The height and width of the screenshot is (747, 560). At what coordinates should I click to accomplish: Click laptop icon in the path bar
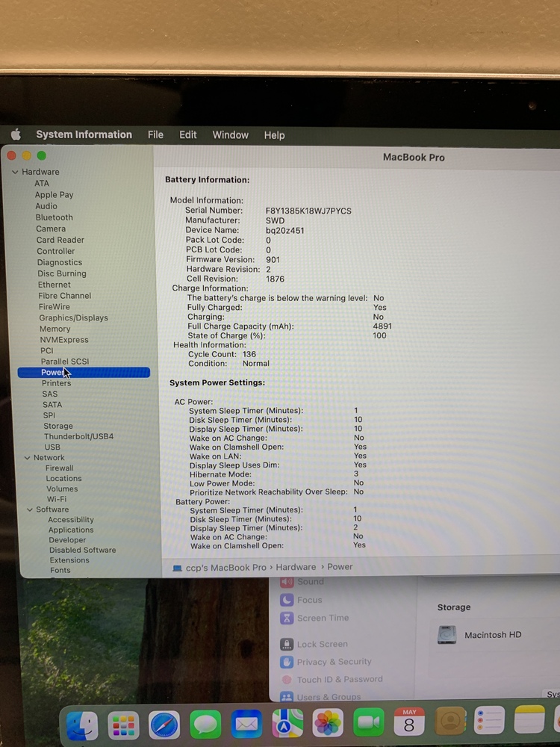tap(177, 568)
